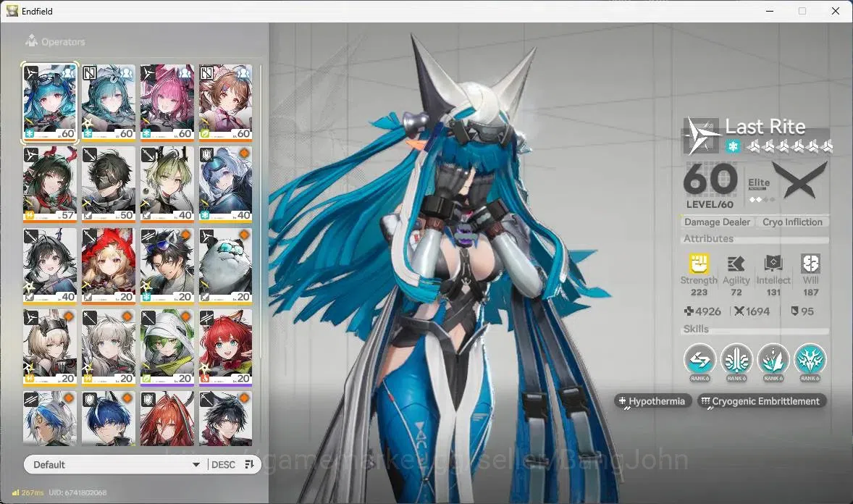
Task: Click the Attributes section header
Action: pyautogui.click(x=708, y=238)
